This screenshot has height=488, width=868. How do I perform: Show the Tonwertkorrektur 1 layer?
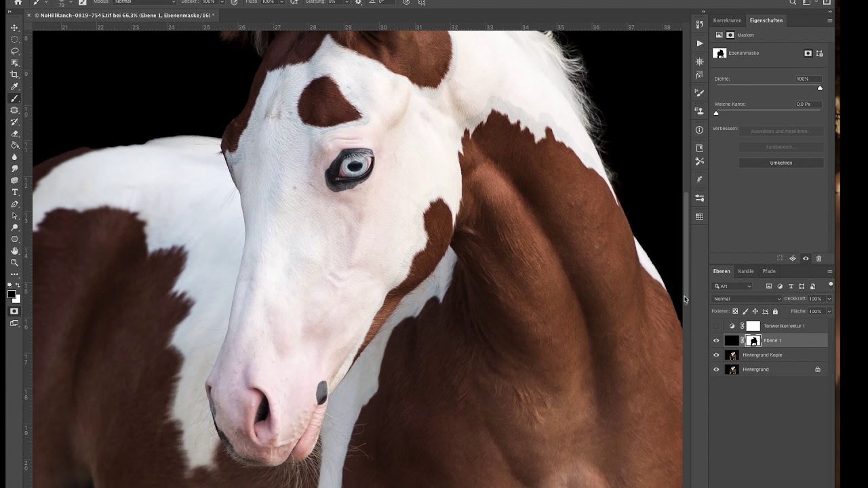[716, 326]
